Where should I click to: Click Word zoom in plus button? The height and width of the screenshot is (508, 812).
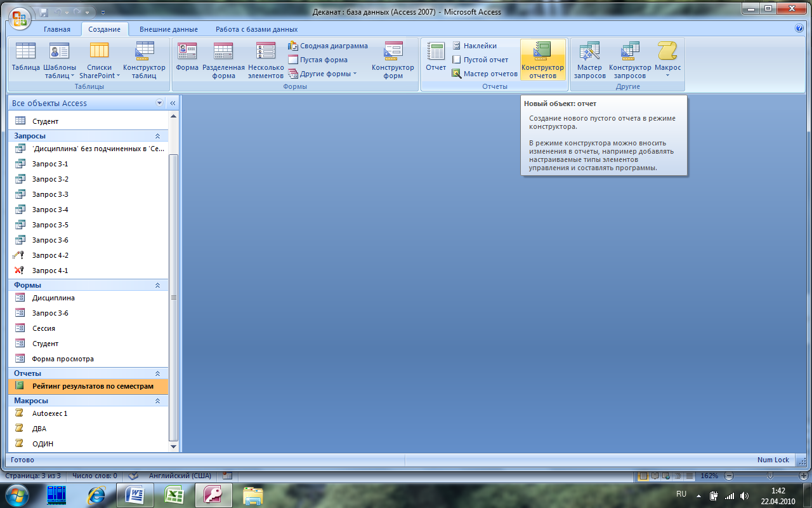tap(803, 476)
